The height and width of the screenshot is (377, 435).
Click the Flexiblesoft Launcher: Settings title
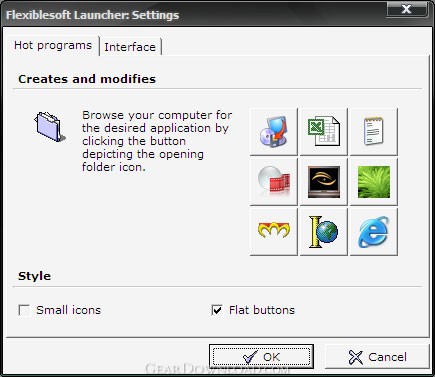click(93, 15)
